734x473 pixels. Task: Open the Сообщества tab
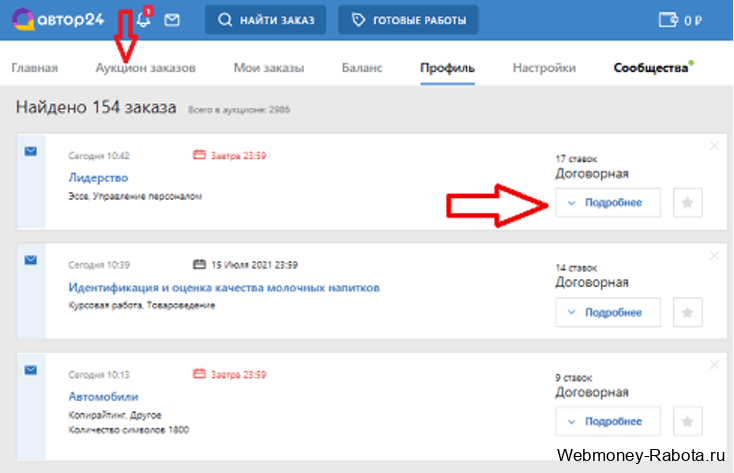click(x=651, y=68)
